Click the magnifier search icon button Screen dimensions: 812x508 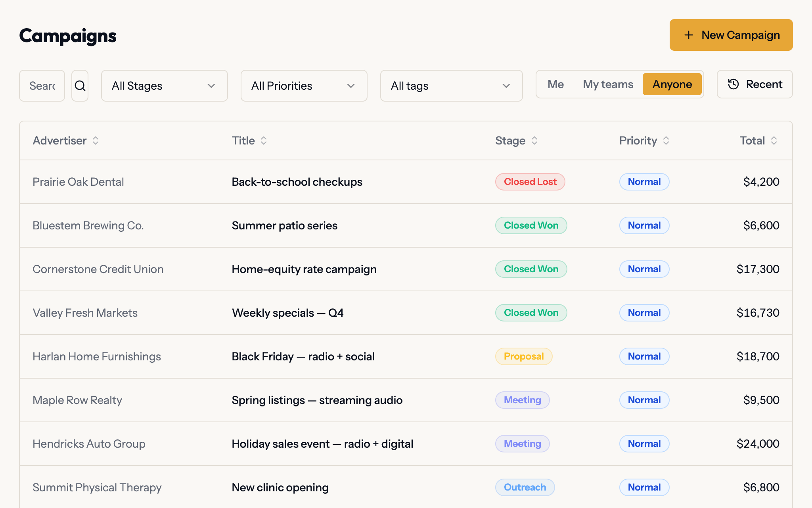tap(80, 86)
